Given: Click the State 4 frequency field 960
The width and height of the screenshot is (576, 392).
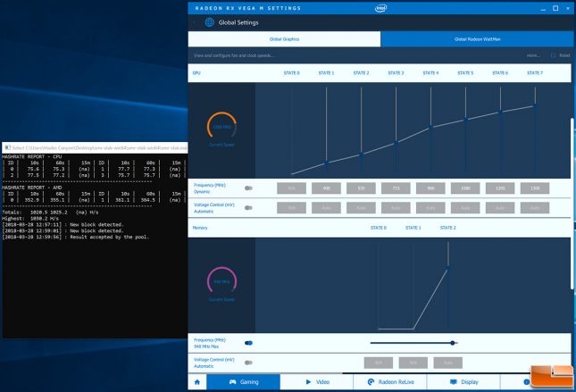Looking at the screenshot, I should pos(430,188).
